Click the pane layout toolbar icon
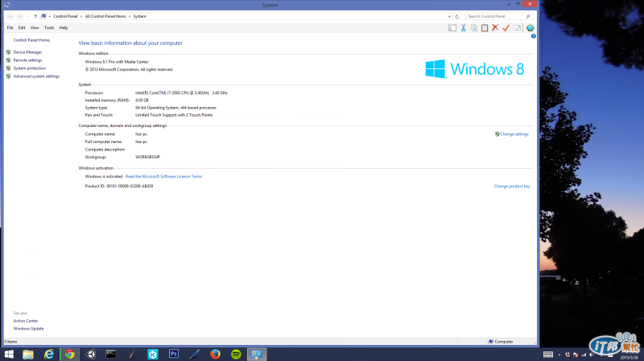This screenshot has height=361, width=644. pyautogui.click(x=452, y=28)
